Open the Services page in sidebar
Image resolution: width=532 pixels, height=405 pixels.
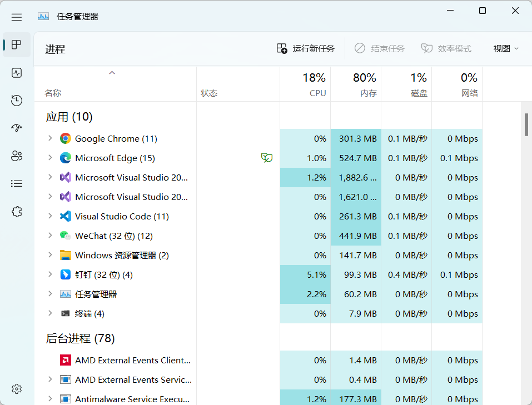point(16,212)
